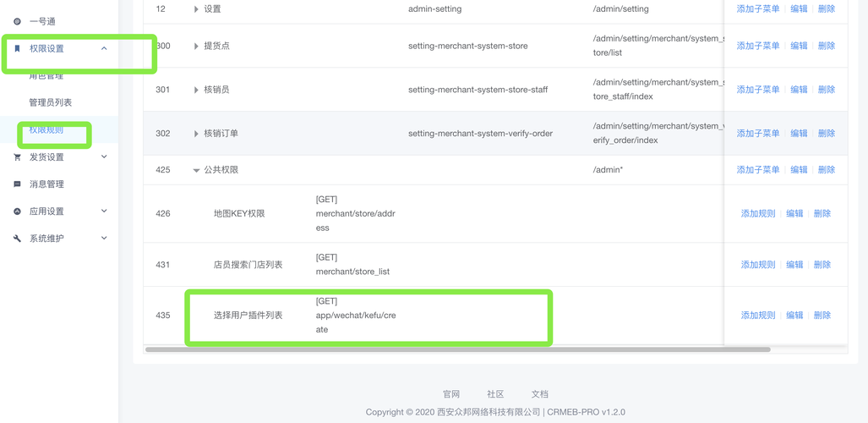Click 添加规则 in the 选择用户插件列表 row
This screenshot has height=423, width=868.
pos(758,315)
